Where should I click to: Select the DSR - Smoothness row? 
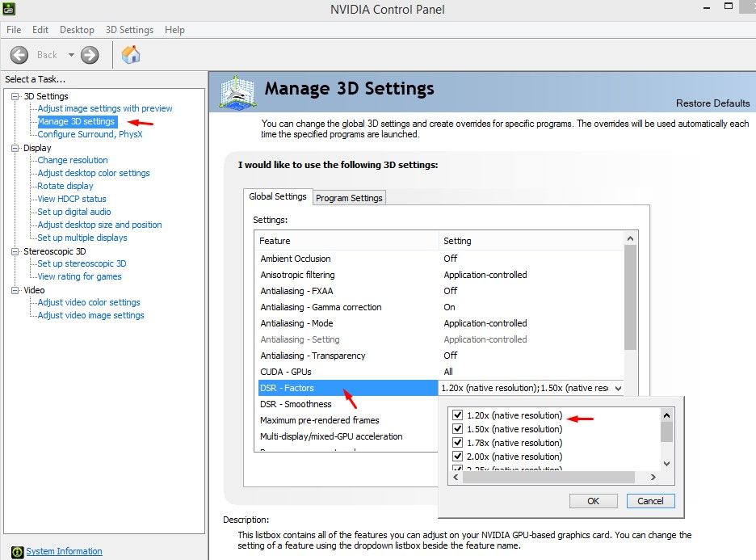(348, 404)
